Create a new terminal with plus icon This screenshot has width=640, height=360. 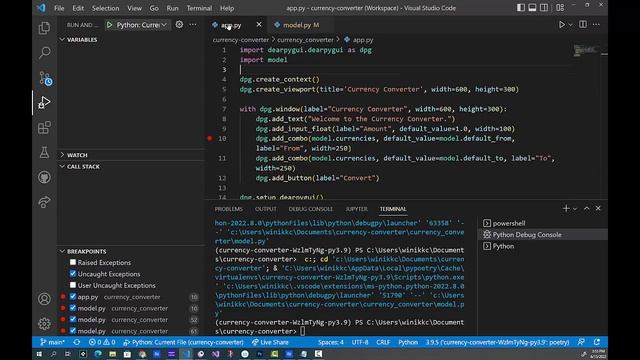pyautogui.click(x=566, y=209)
